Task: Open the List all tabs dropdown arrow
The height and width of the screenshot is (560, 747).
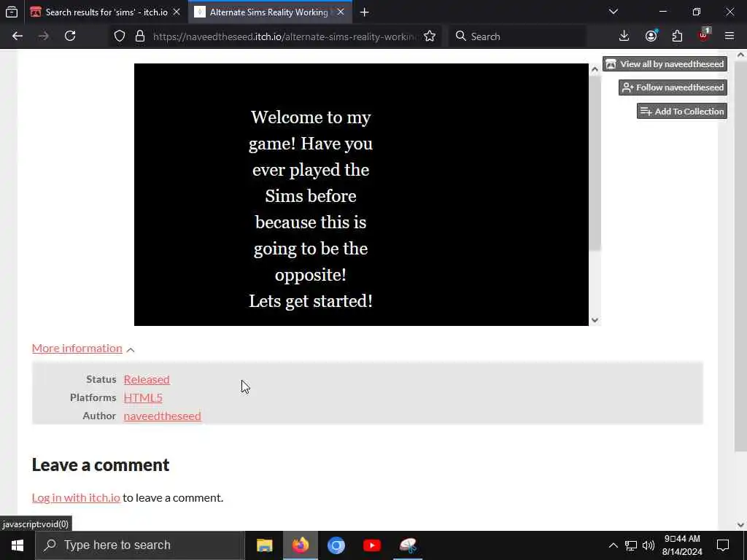Action: point(614,12)
